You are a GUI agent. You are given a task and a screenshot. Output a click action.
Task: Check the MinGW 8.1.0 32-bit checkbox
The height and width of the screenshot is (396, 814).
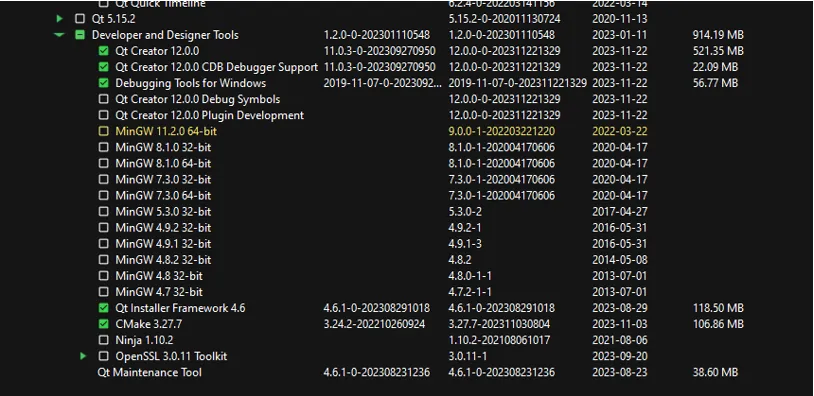[x=104, y=147]
